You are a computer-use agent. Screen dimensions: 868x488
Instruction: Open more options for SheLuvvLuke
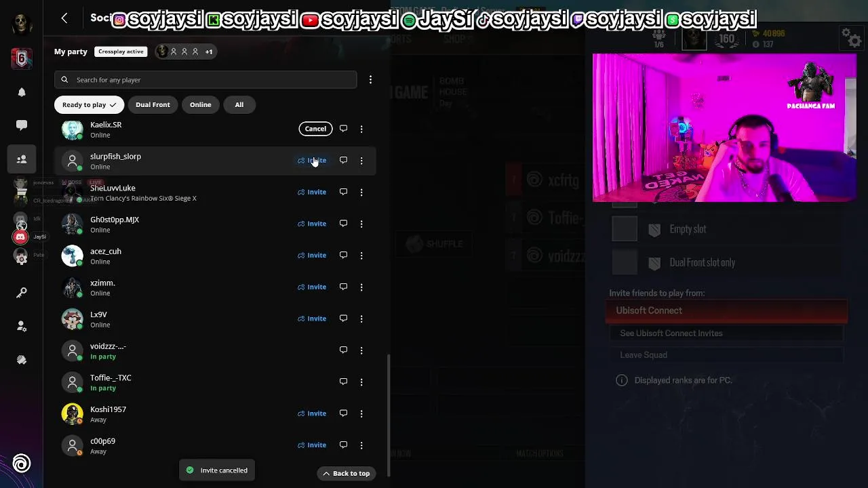(x=361, y=192)
